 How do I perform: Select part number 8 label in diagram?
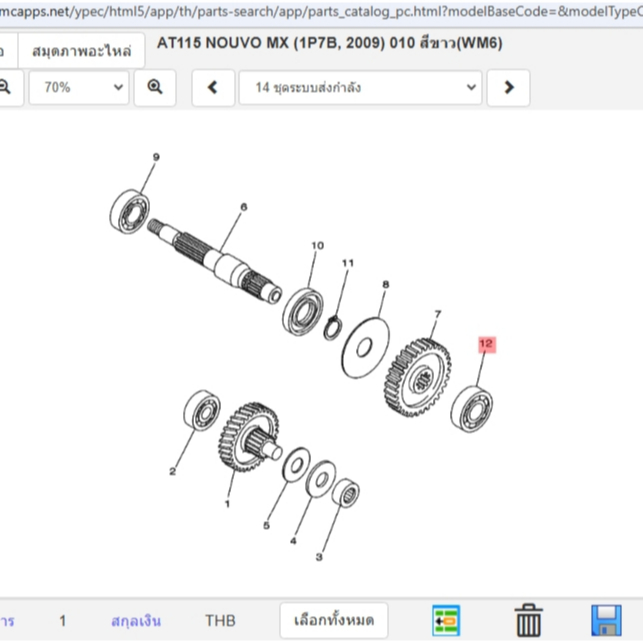385,284
